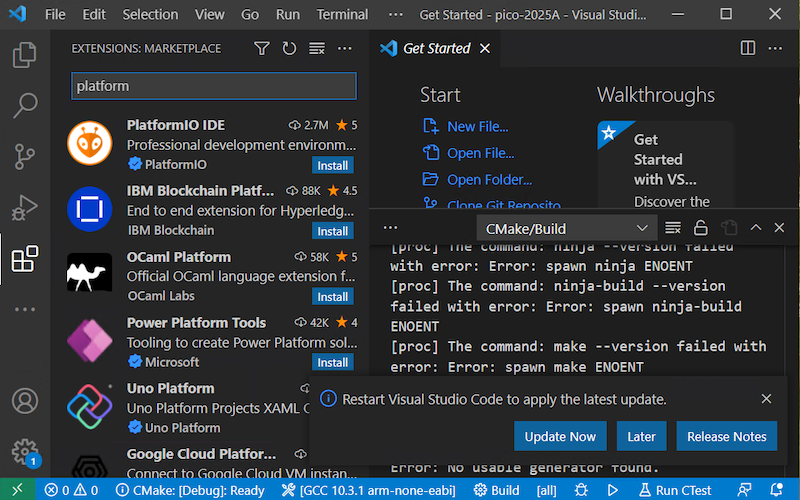Open Run and Debug view

click(24, 208)
